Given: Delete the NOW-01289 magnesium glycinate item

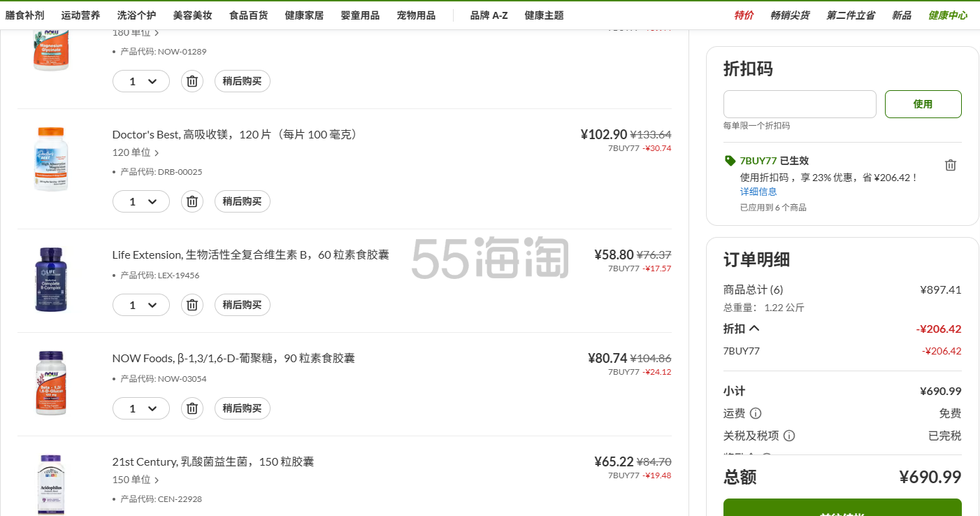Looking at the screenshot, I should coord(192,81).
